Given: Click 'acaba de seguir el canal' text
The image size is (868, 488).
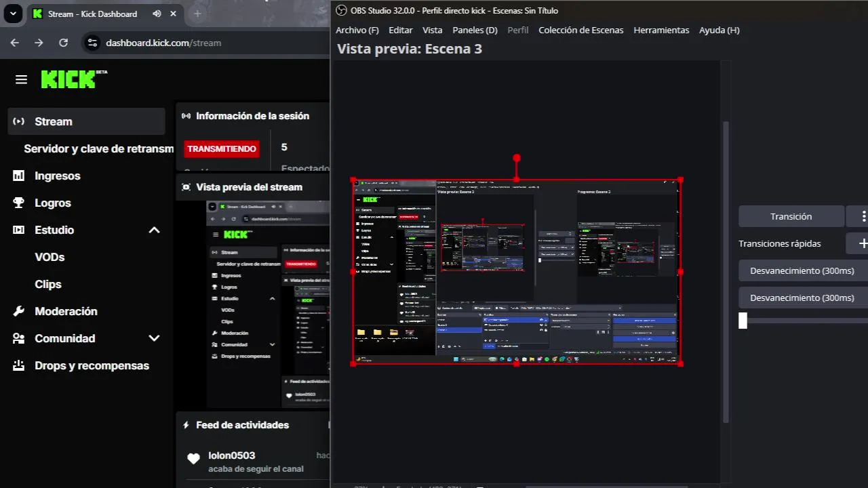Looking at the screenshot, I should point(256,469).
